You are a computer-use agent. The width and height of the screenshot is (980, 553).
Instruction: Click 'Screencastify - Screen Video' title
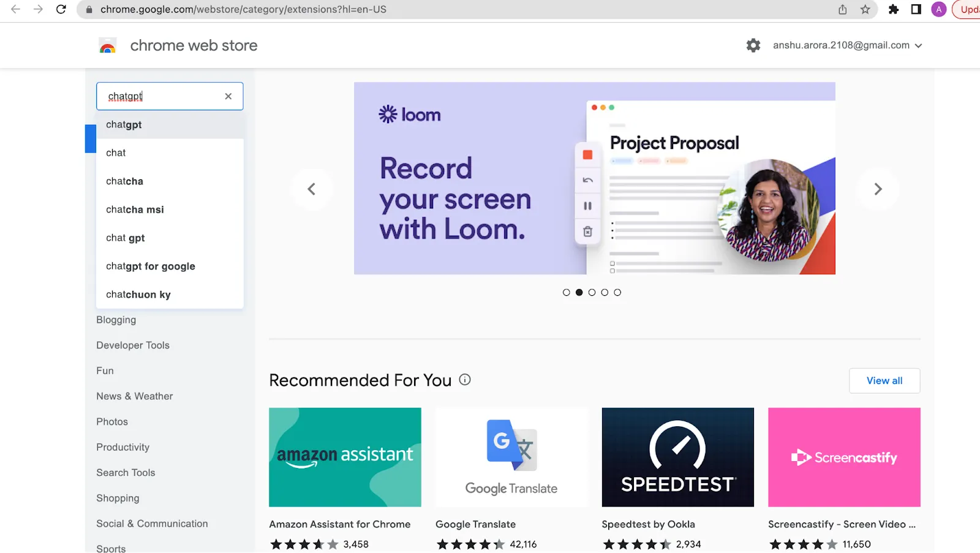tap(842, 524)
